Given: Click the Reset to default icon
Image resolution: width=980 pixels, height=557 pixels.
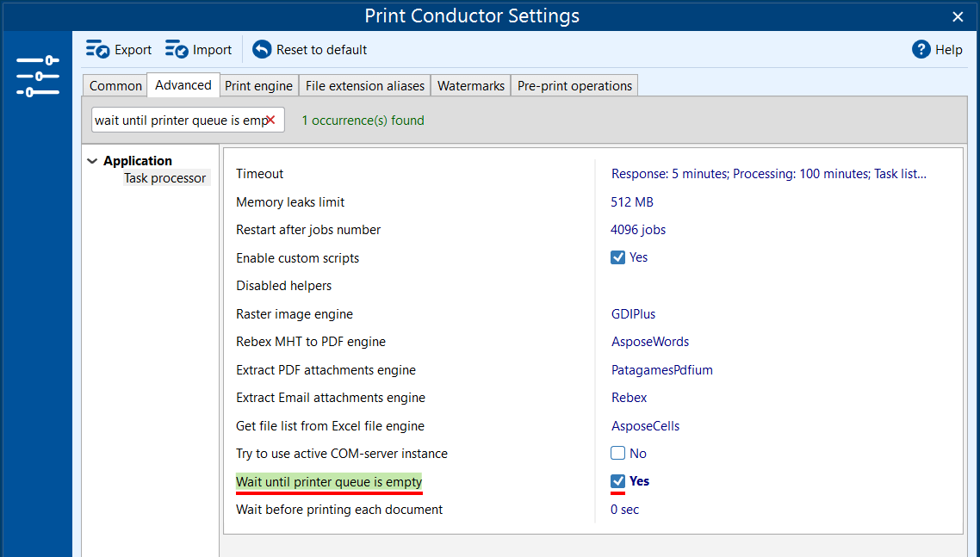Looking at the screenshot, I should coord(262,50).
